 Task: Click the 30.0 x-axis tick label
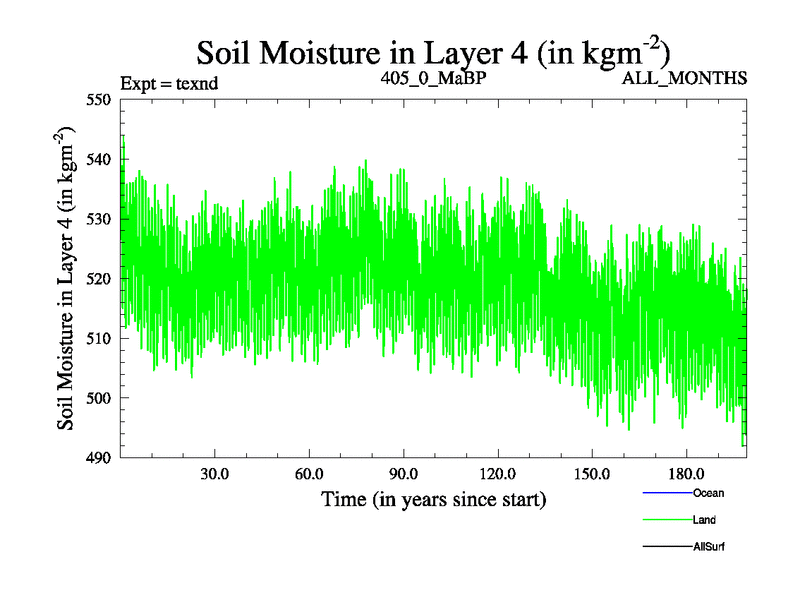(x=215, y=473)
